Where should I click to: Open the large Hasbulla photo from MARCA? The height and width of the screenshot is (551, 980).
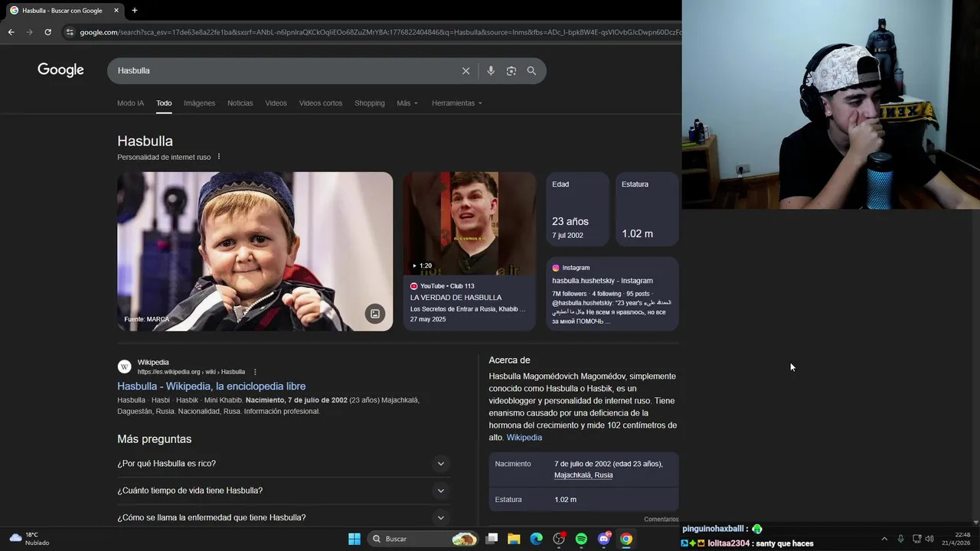pos(255,251)
